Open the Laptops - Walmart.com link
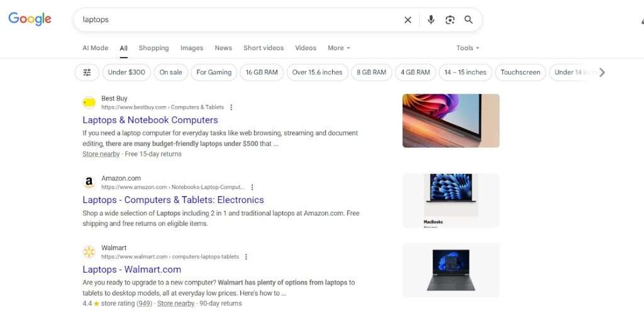The width and height of the screenshot is (644, 316). click(x=132, y=270)
